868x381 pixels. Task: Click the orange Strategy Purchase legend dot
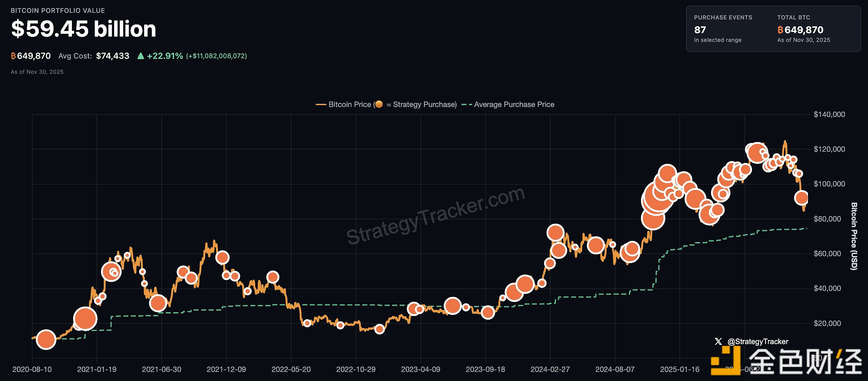pyautogui.click(x=379, y=104)
